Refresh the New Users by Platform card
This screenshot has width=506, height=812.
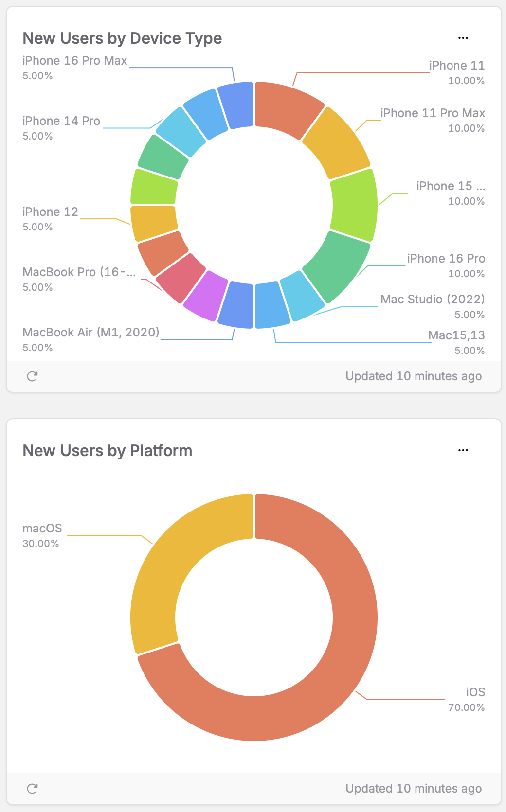[32, 789]
